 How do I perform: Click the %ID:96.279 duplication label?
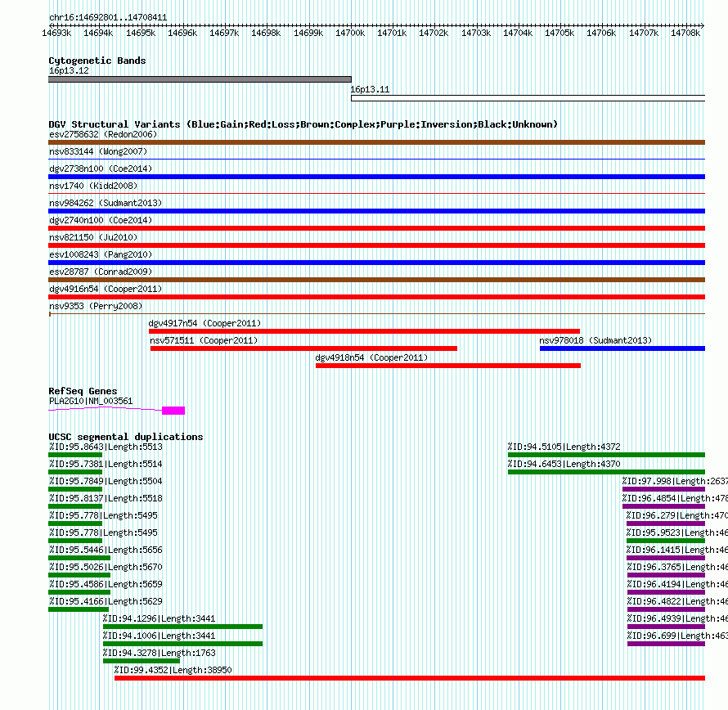676,515
